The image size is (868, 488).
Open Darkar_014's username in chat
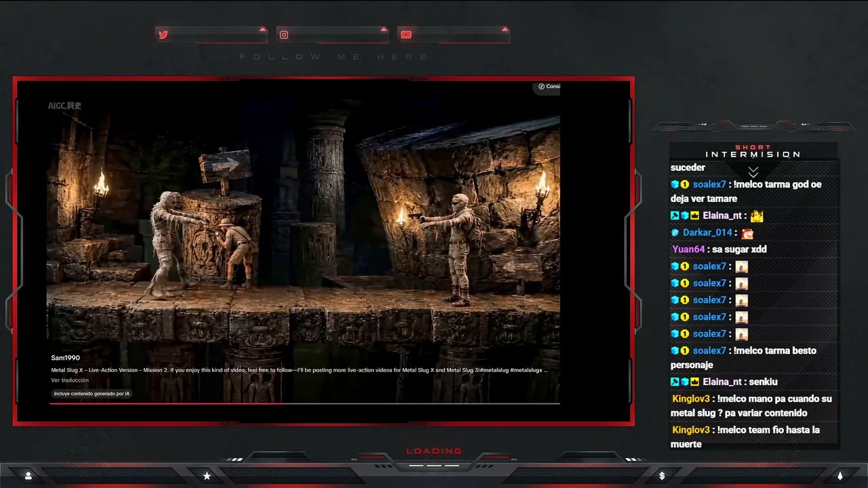[707, 232]
